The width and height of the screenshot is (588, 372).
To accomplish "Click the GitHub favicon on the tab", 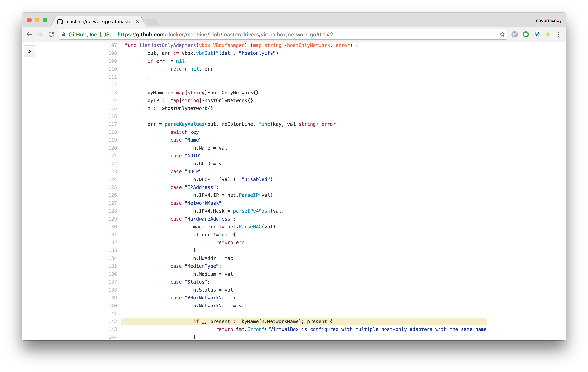I will [x=60, y=22].
